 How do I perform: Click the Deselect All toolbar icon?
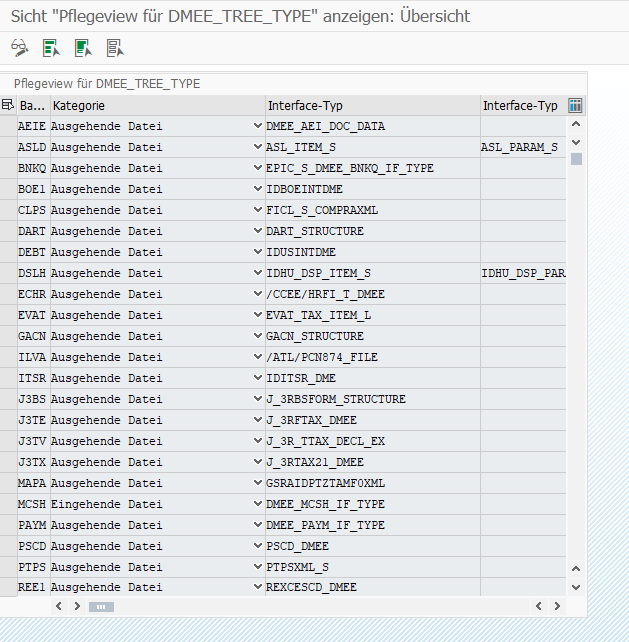click(115, 48)
